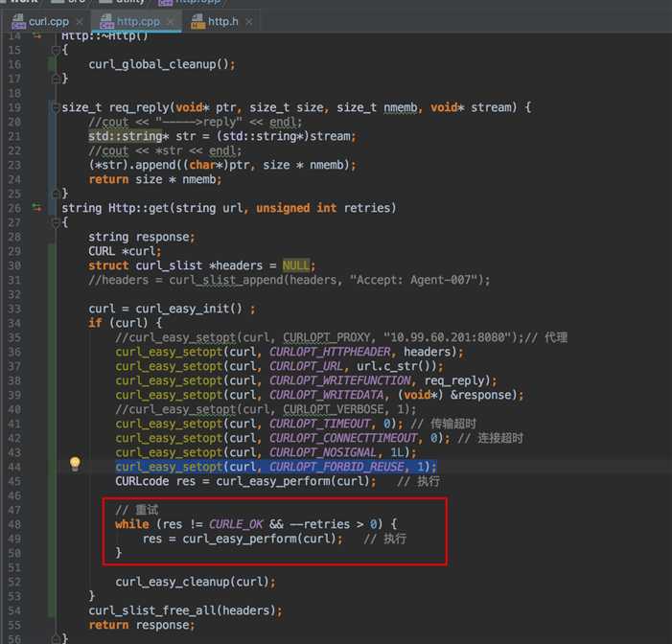672x644 pixels.
Task: Click the fold end marker at line 17
Action: coord(56,79)
